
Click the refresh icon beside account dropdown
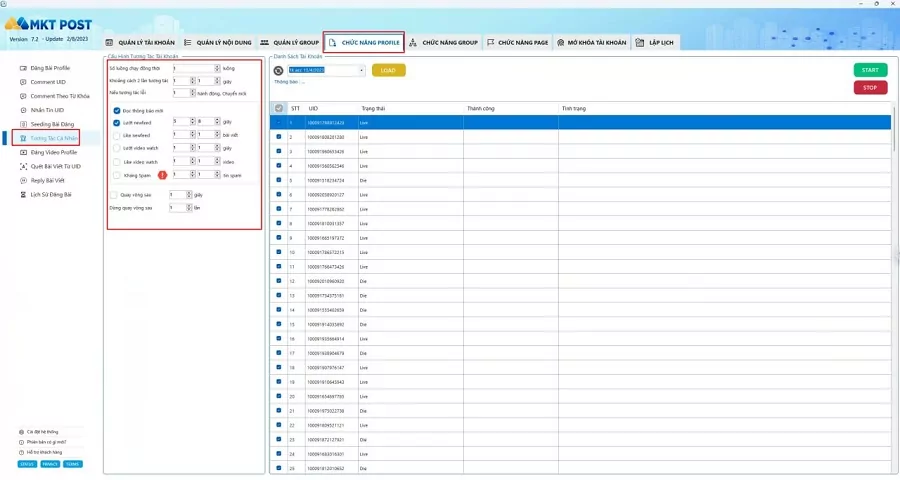[x=278, y=71]
